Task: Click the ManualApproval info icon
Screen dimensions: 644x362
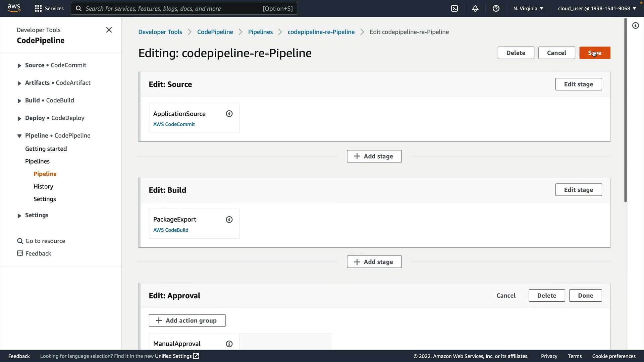Action: pyautogui.click(x=229, y=344)
